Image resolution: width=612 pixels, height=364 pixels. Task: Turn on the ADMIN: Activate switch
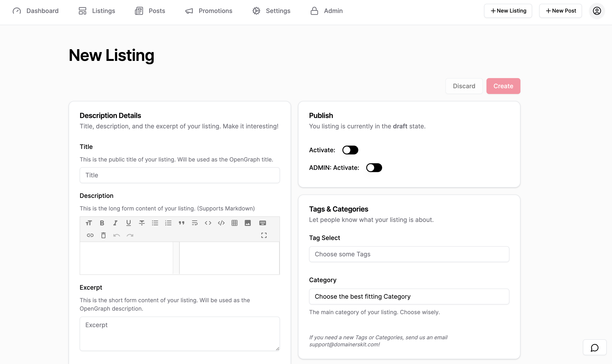pyautogui.click(x=374, y=167)
